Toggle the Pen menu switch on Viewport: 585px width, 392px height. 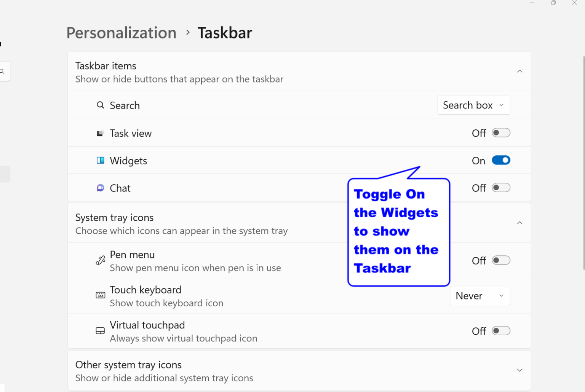501,260
